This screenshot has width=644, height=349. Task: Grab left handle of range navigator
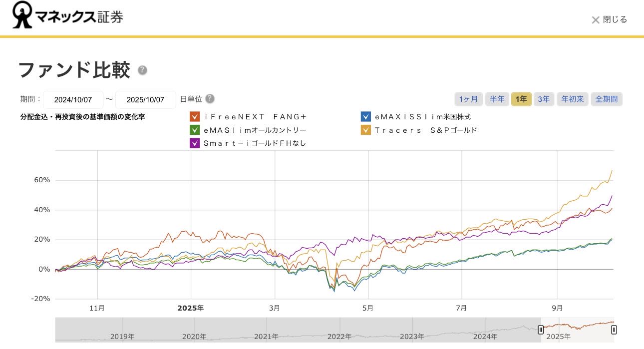[541, 330]
